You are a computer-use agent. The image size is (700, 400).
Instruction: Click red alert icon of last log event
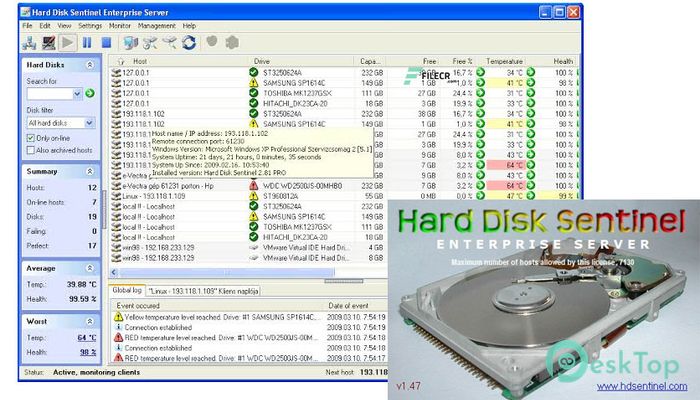click(118, 358)
